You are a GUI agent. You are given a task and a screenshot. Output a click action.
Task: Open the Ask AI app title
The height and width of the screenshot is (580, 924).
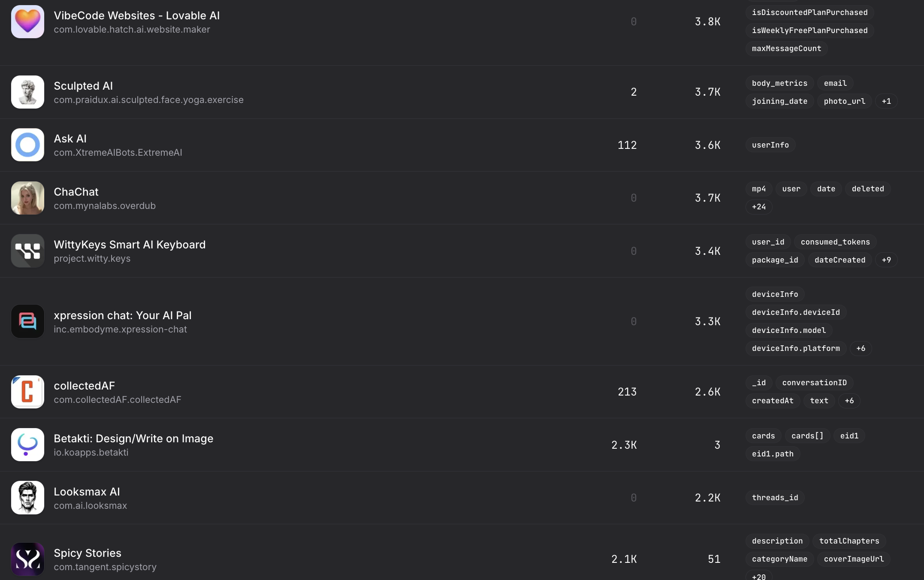[x=70, y=139]
